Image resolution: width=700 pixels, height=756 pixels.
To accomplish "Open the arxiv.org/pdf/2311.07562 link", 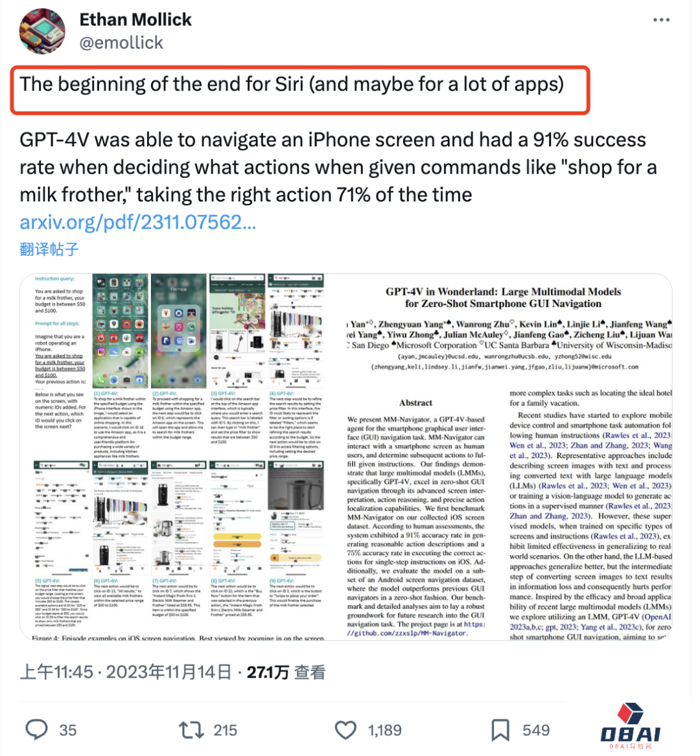I will (137, 222).
